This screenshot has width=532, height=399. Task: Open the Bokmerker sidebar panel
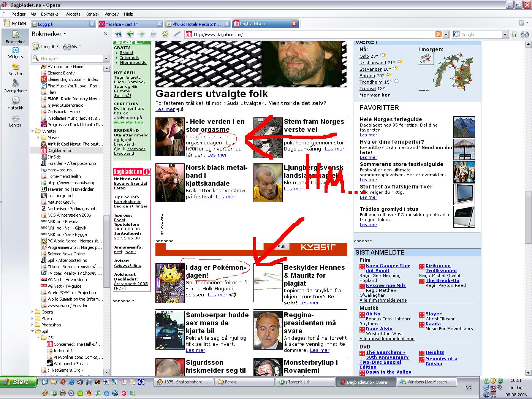click(x=15, y=37)
